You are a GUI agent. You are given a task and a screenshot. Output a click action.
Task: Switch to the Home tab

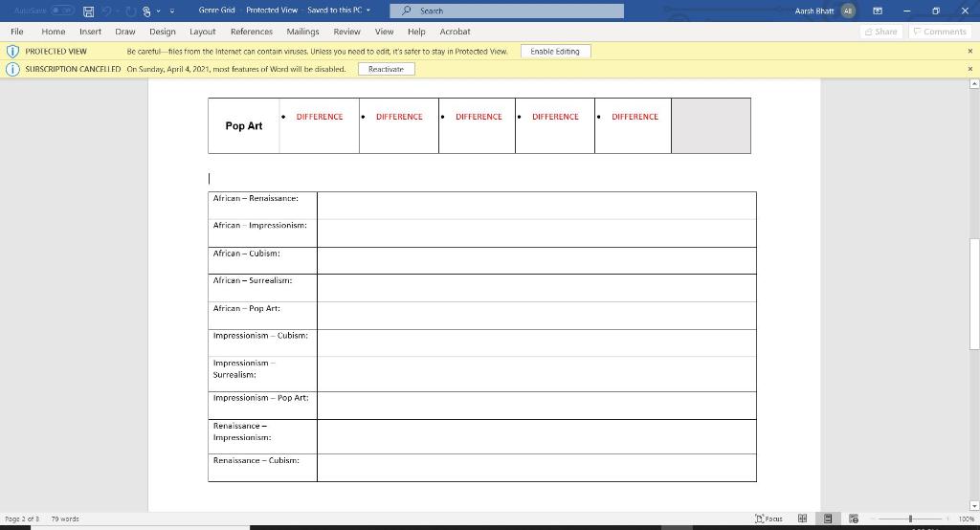54,32
